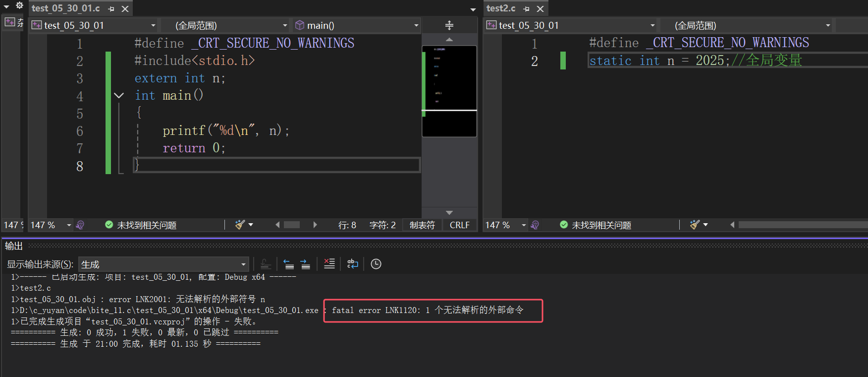Click the LNK2001 error line in output
The image size is (868, 377).
(138, 299)
